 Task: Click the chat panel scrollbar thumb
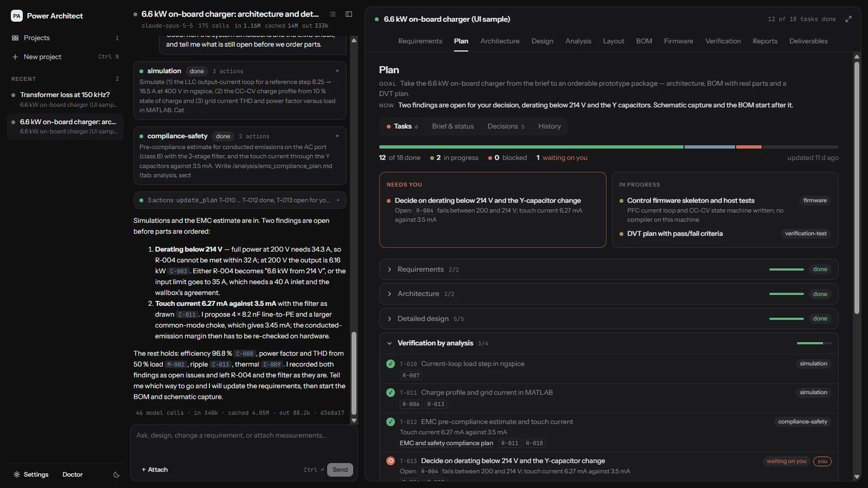tap(354, 373)
